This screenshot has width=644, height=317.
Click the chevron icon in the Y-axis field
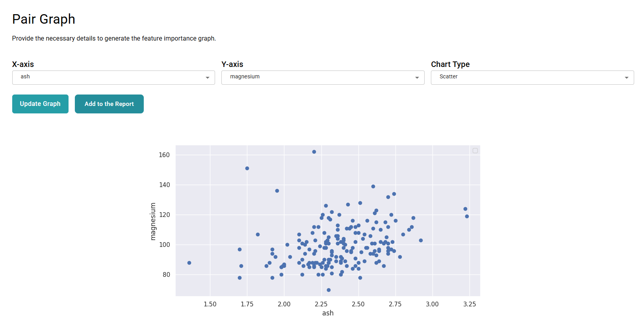pyautogui.click(x=418, y=78)
